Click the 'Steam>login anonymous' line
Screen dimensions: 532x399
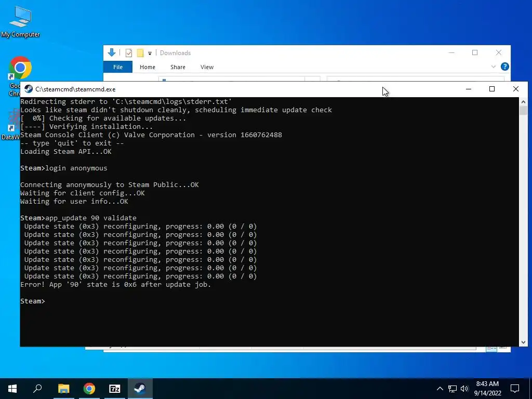click(x=64, y=168)
